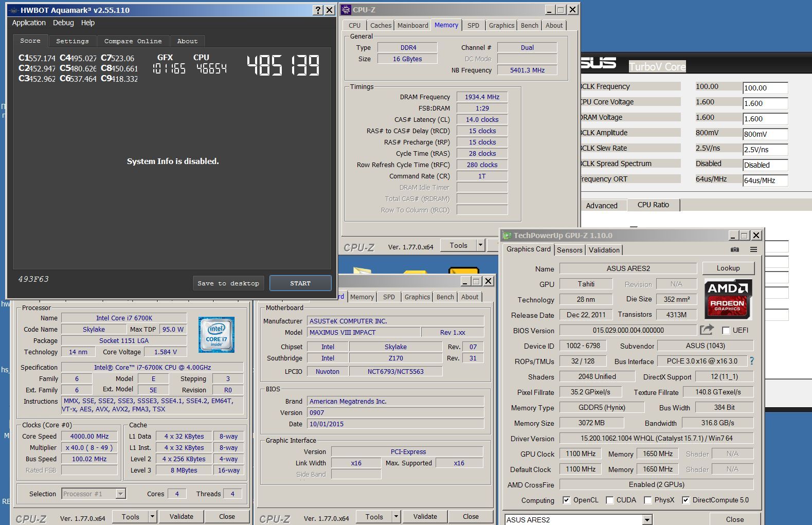
Task: Click the CPU Core Voltage 1.600 input field
Action: pos(765,103)
